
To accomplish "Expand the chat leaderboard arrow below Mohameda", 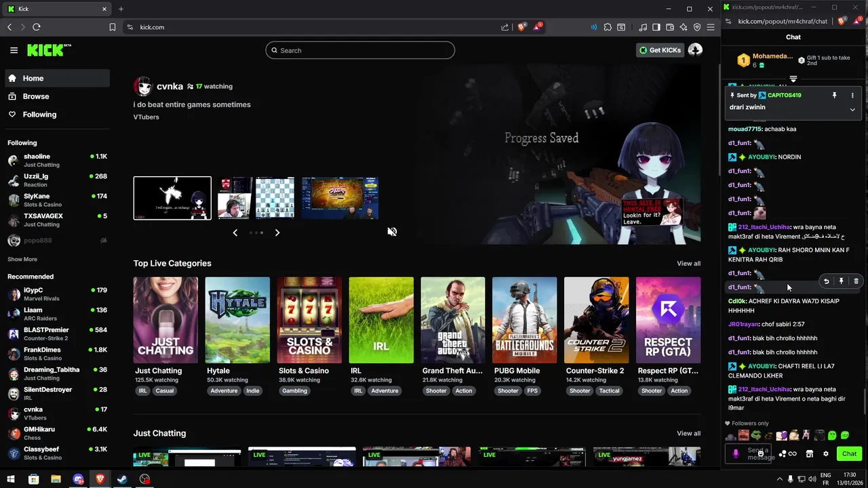I will coord(793,79).
